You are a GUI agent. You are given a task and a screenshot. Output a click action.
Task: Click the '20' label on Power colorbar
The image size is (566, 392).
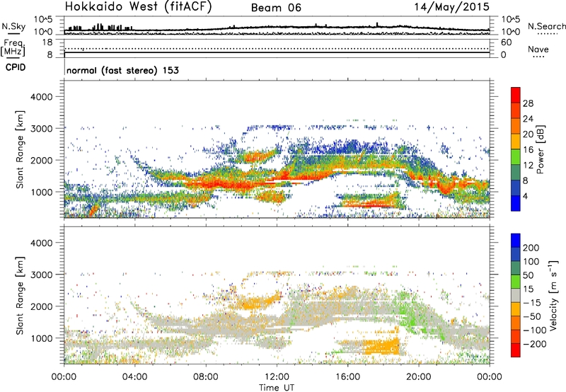coord(528,134)
